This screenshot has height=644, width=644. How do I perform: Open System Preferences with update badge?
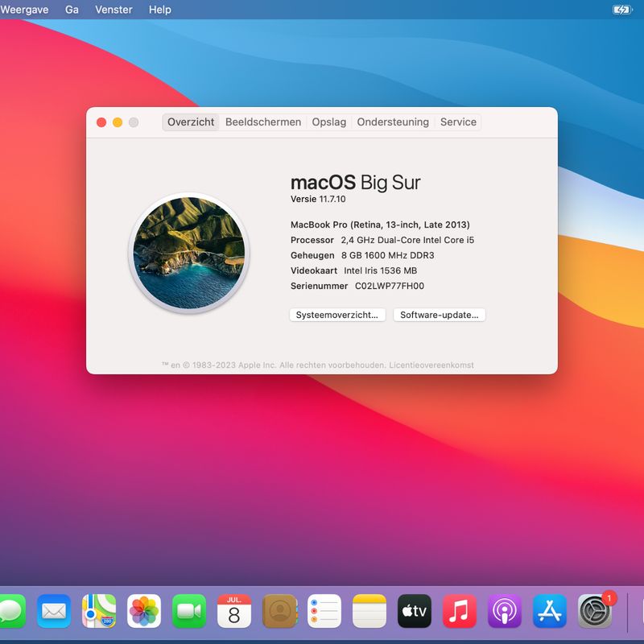595,611
